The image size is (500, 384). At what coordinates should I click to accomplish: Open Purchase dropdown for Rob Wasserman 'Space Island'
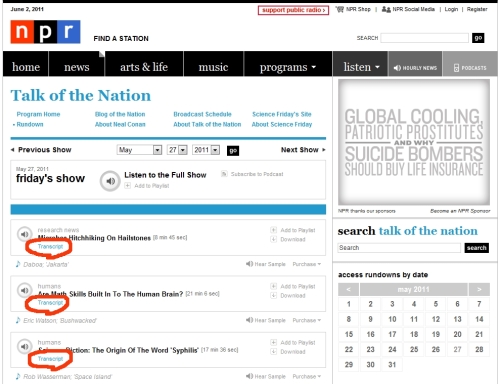pyautogui.click(x=307, y=376)
